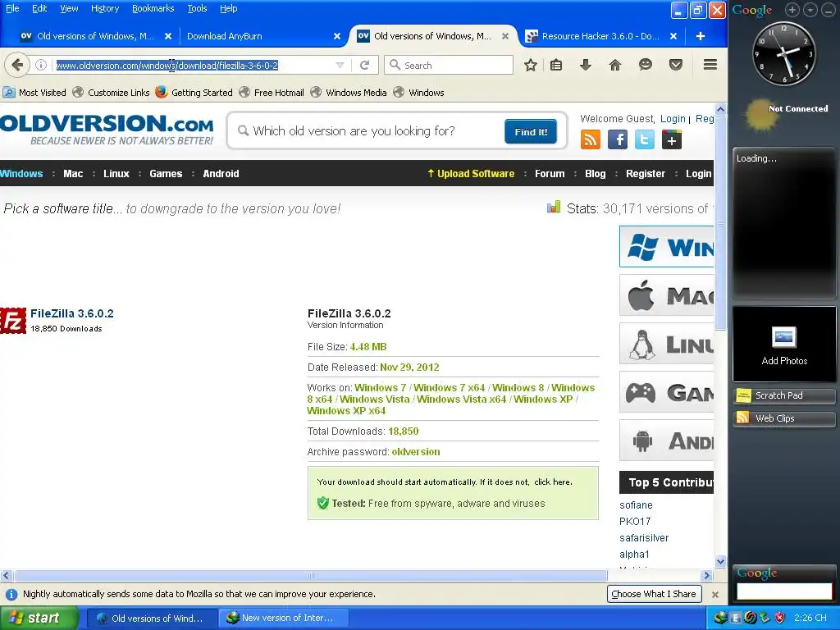Open the File menu
This screenshot has height=630, width=840.
[12, 8]
